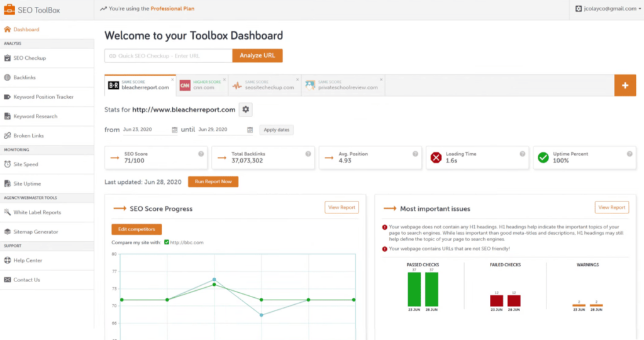Viewport: 644px width, 340px height.
Task: Click Last updated: Jun 28, 2020 text
Action: (x=143, y=182)
